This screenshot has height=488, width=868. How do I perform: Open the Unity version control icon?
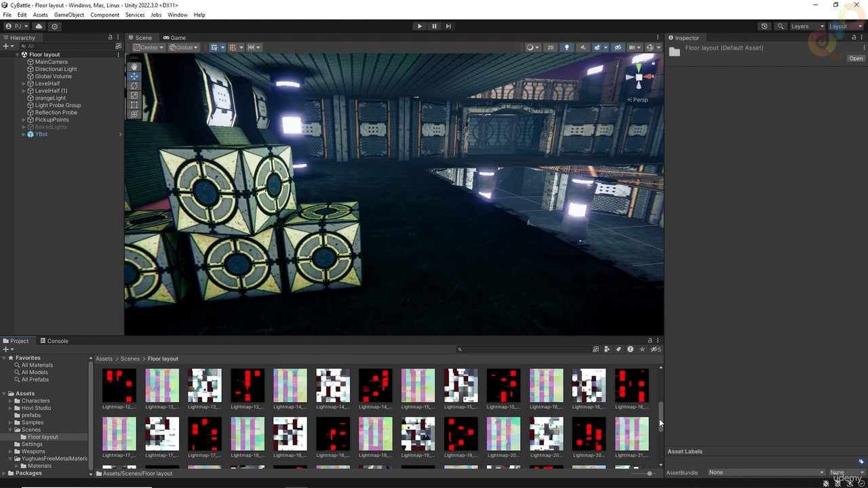tap(54, 26)
